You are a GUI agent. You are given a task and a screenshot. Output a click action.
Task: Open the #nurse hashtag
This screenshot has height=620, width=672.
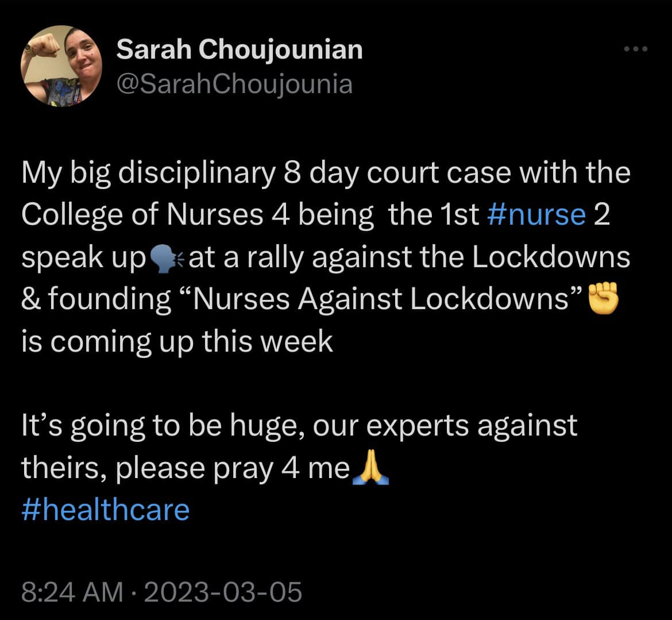coord(536,215)
